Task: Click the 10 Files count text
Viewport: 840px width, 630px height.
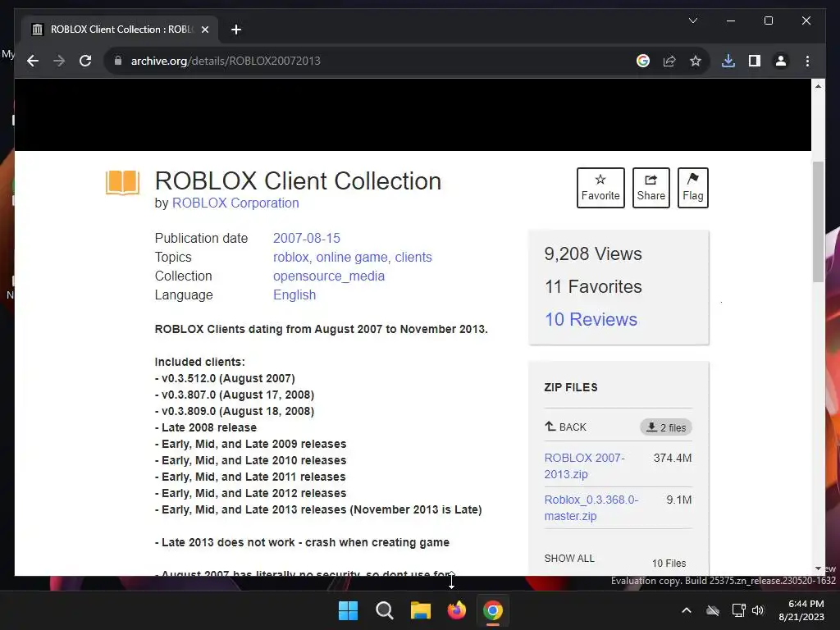Action: tap(669, 563)
